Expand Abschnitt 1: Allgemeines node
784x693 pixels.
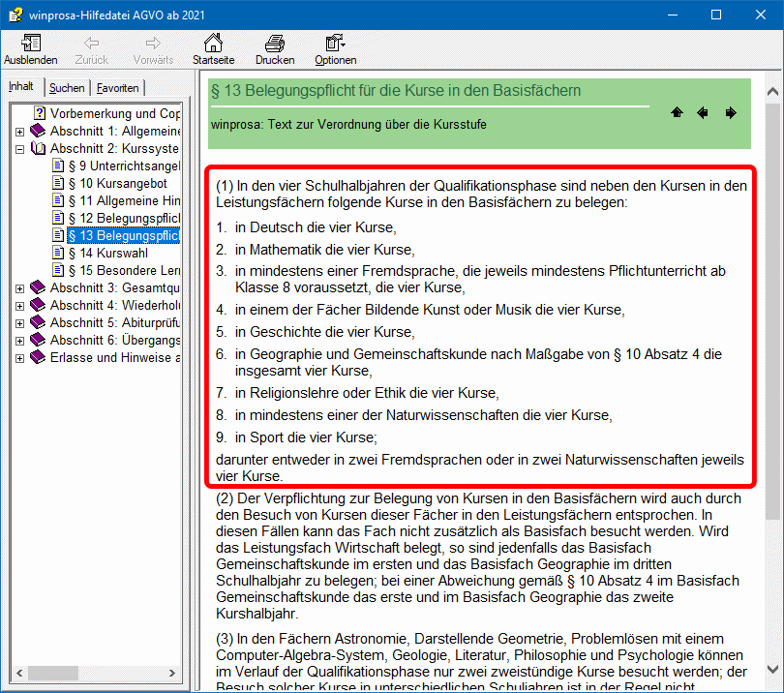click(x=20, y=132)
